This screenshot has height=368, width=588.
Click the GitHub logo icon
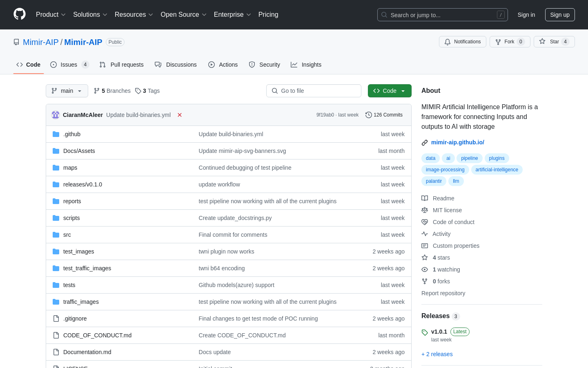point(20,14)
